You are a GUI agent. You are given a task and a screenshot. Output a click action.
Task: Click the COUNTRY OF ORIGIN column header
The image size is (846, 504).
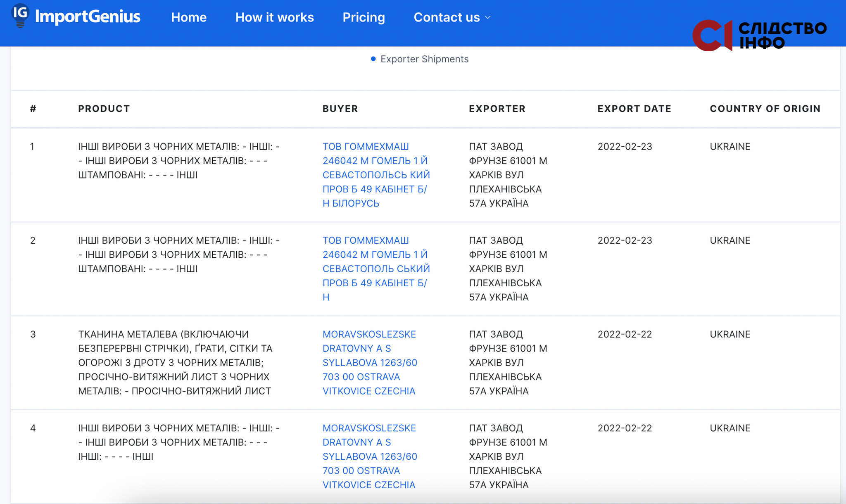click(765, 109)
